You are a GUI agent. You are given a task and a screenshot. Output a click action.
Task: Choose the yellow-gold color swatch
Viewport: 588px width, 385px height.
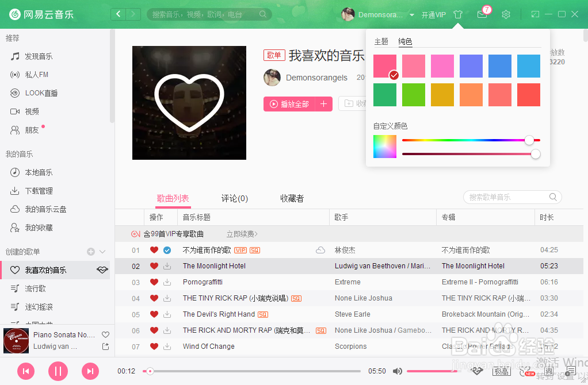pos(442,95)
